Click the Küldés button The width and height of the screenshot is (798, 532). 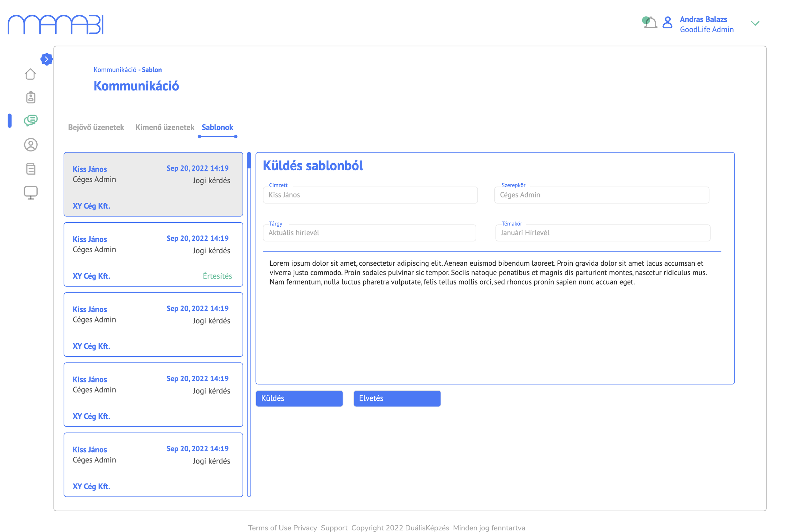[299, 398]
